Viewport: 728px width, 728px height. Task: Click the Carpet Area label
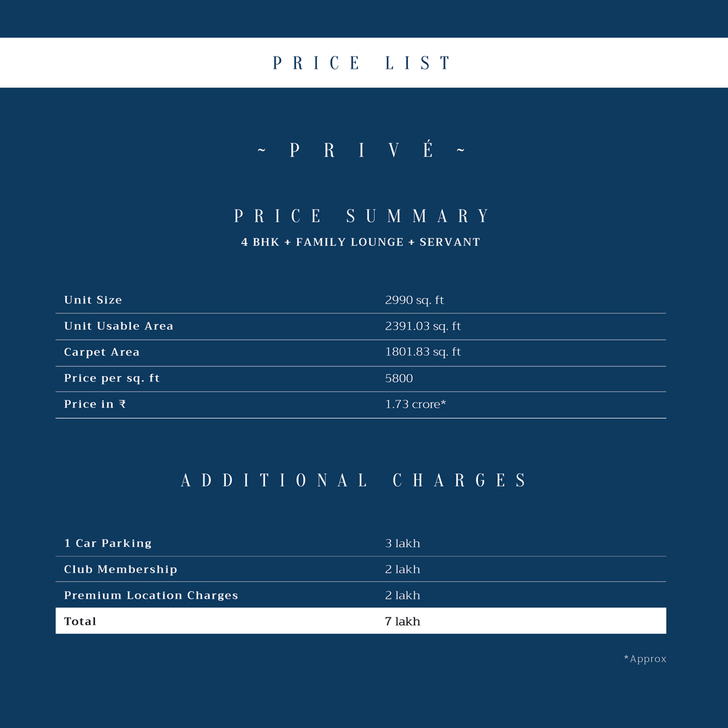pos(102,353)
